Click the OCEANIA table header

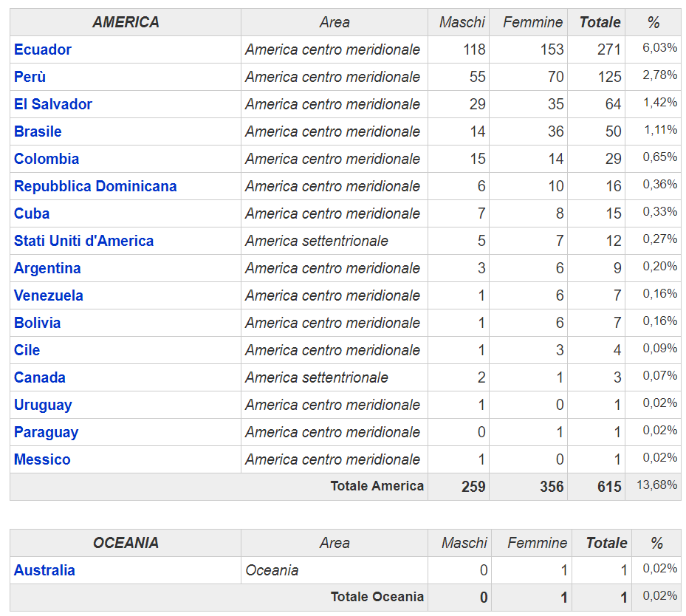(x=126, y=543)
